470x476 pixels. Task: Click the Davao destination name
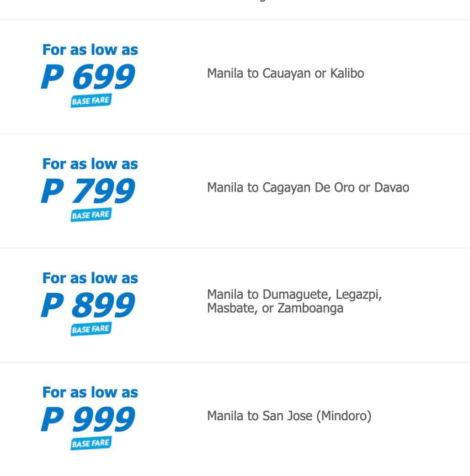392,188
